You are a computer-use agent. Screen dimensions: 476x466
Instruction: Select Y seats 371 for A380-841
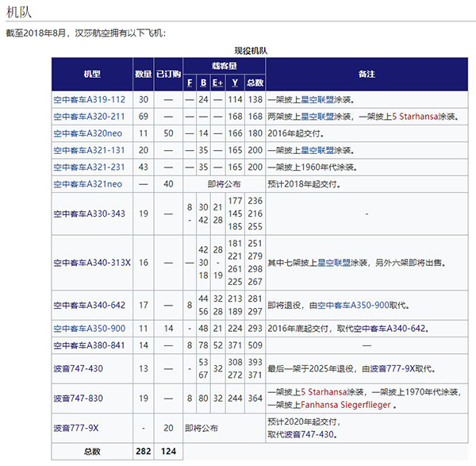click(235, 345)
